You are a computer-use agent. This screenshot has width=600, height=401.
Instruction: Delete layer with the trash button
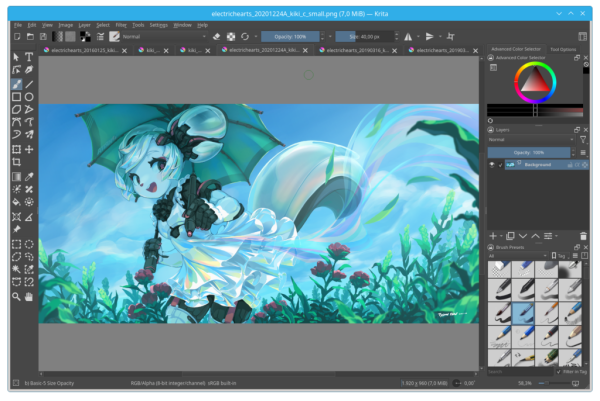point(583,236)
